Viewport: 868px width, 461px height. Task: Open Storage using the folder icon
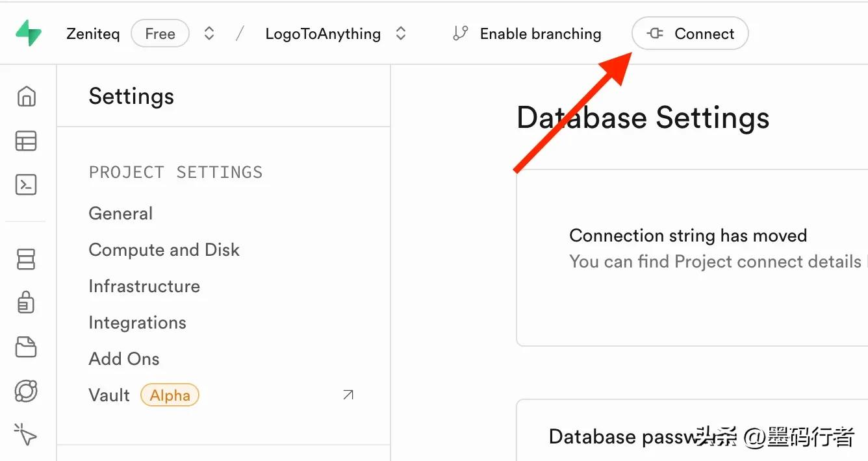coord(26,347)
